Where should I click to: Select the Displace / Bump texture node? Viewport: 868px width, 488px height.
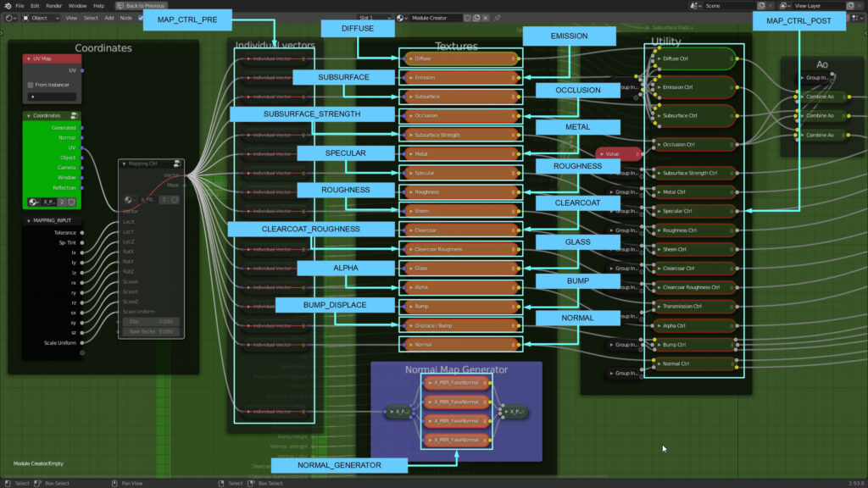pos(460,325)
